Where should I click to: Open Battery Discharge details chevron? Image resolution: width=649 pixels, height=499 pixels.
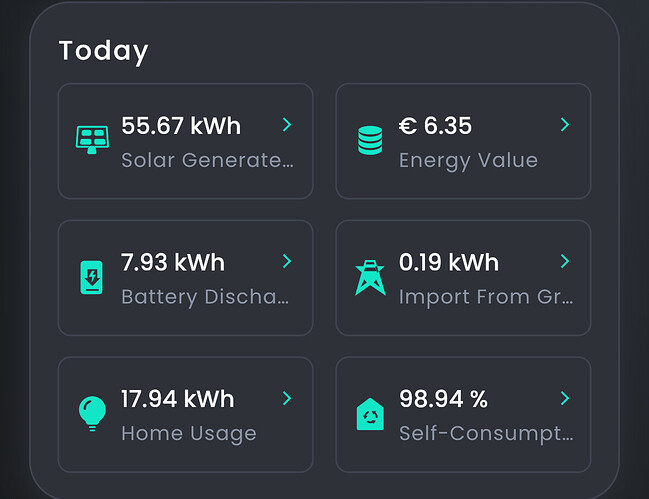click(287, 261)
